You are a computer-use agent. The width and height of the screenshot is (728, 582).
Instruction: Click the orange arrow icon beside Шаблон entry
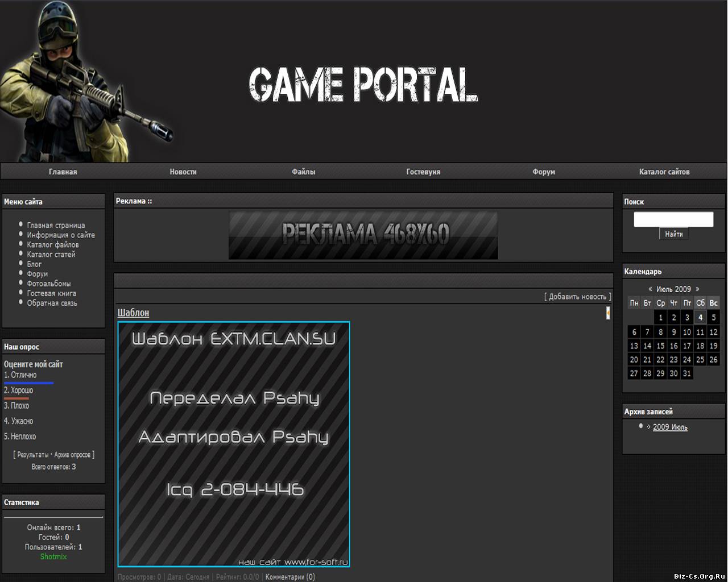[608, 313]
